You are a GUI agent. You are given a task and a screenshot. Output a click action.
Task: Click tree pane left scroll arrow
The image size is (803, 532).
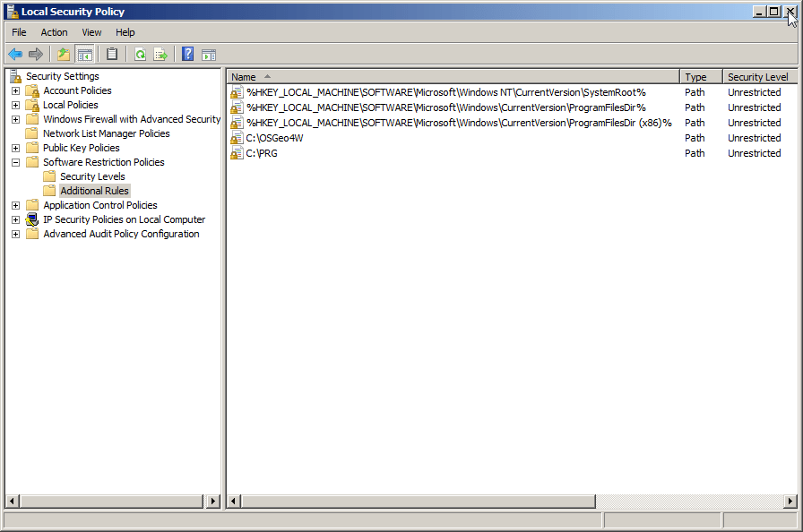click(13, 501)
